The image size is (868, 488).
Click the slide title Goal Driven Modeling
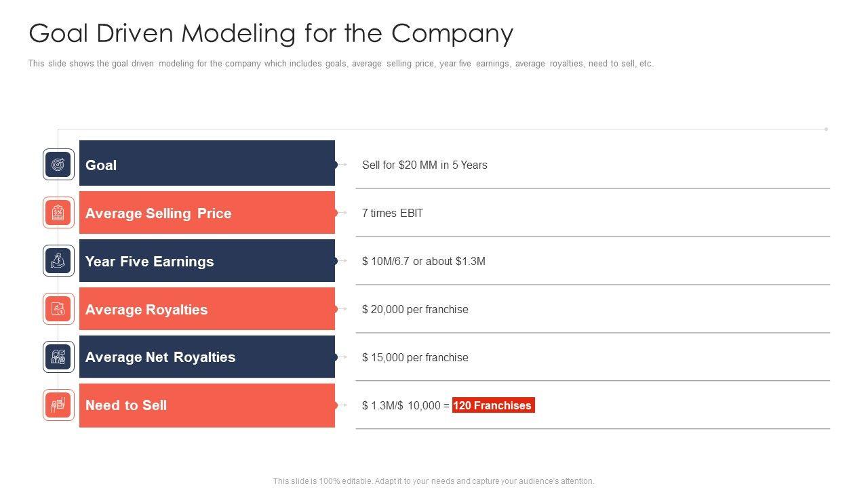(271, 33)
